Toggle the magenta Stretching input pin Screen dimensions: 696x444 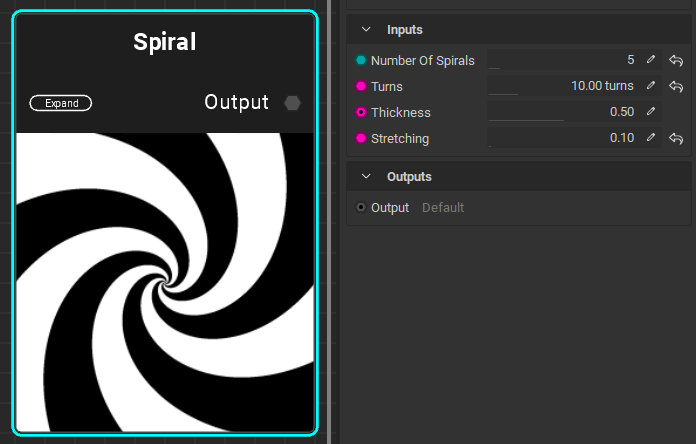click(x=361, y=138)
